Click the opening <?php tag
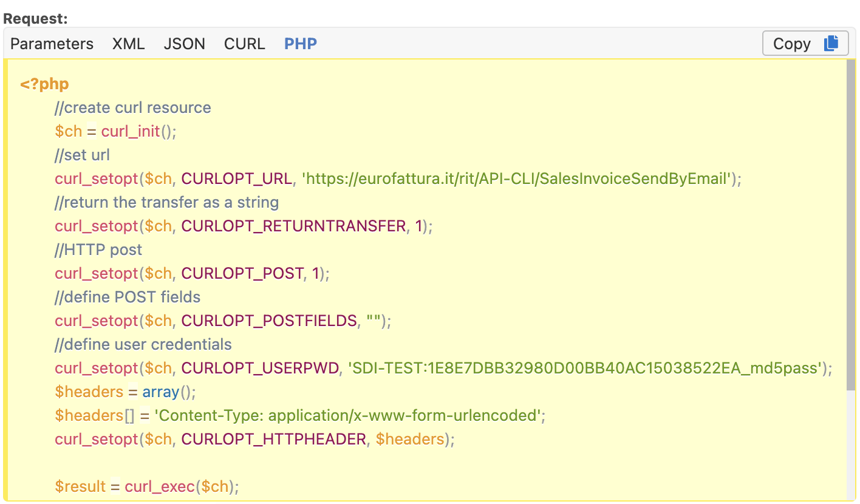The width and height of the screenshot is (860, 504). tap(44, 84)
